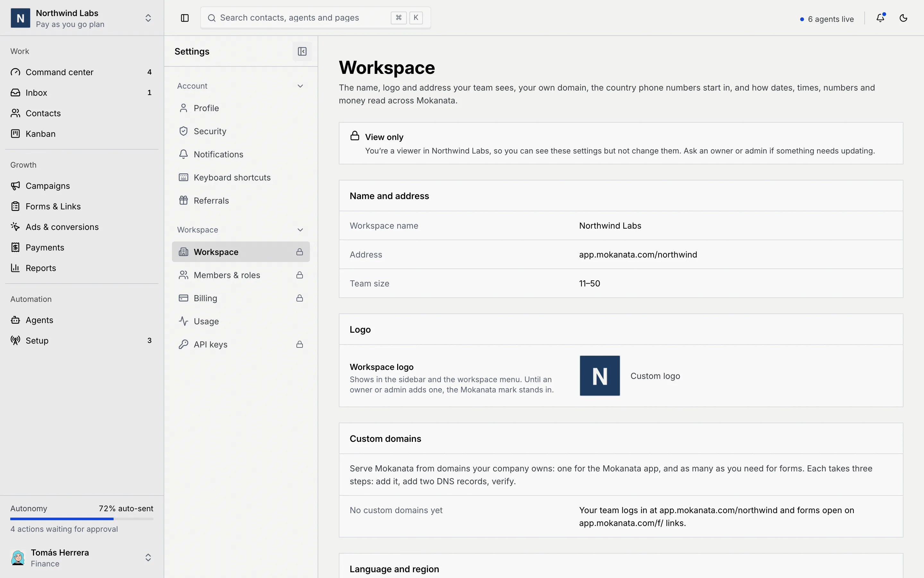Open the notifications bell
The image size is (924, 578).
[880, 18]
